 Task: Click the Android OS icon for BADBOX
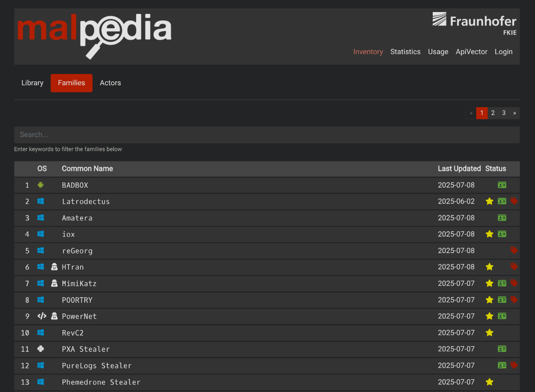41,185
